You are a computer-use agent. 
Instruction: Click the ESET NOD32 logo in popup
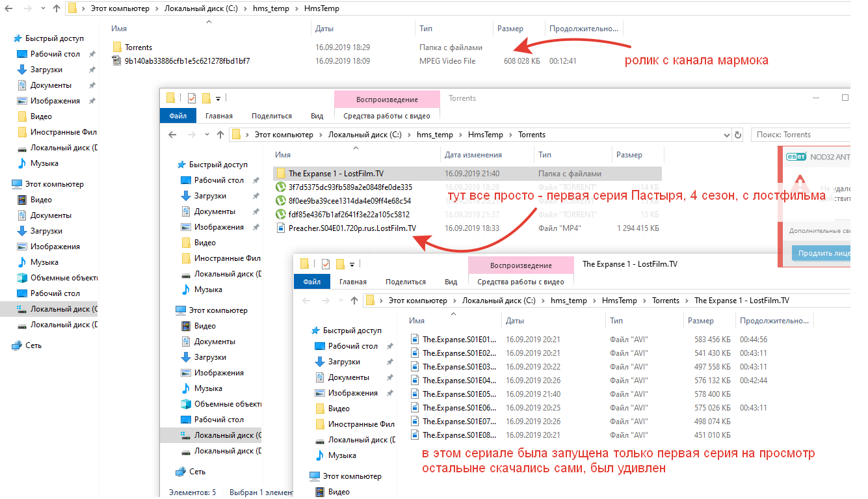[796, 157]
